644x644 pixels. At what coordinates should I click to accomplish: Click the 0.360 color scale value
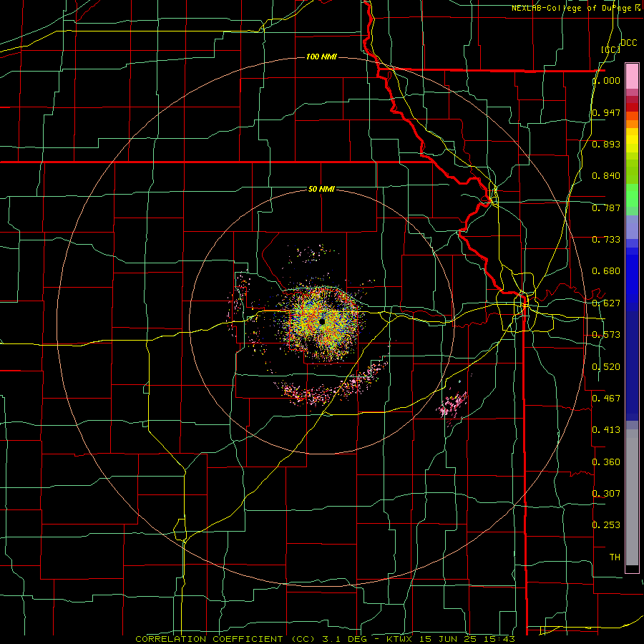606,462
